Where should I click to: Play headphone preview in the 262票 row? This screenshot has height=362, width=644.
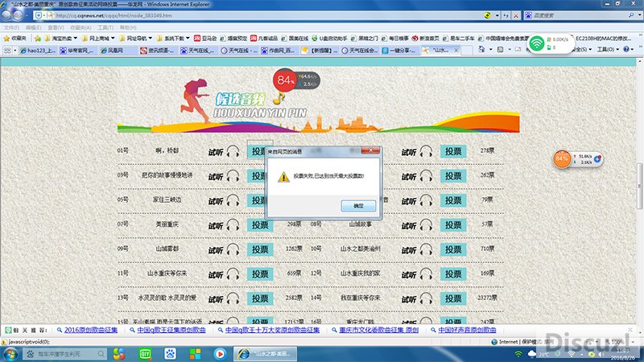(426, 176)
